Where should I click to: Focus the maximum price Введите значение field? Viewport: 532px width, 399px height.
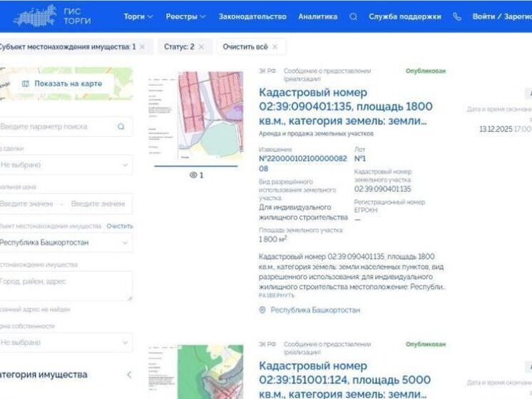coord(98,203)
